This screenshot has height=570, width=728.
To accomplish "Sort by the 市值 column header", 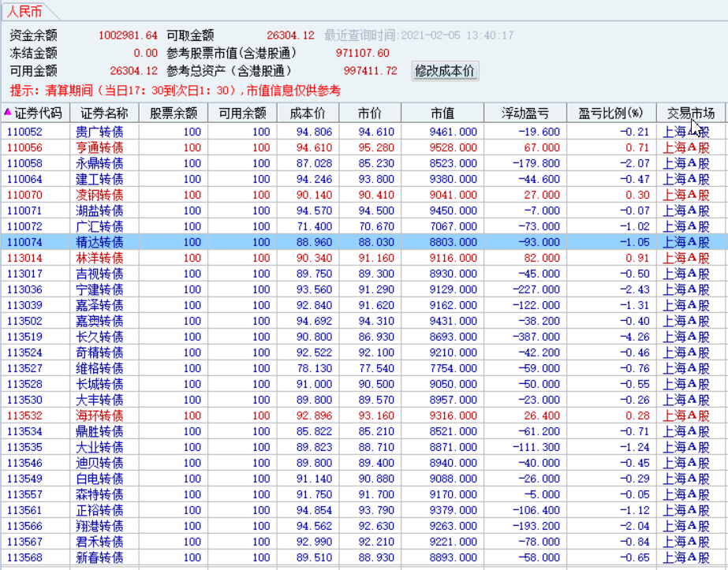I will click(442, 113).
